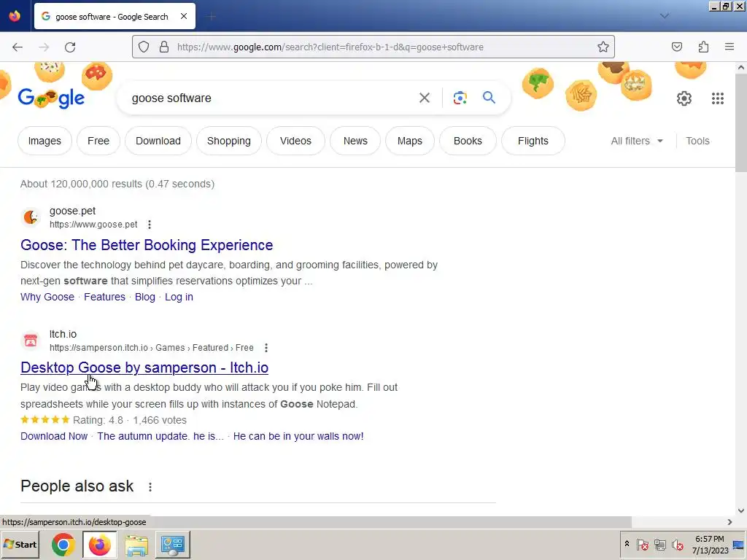Open more options for goose.pet result
This screenshot has height=560, width=747.
149,225
